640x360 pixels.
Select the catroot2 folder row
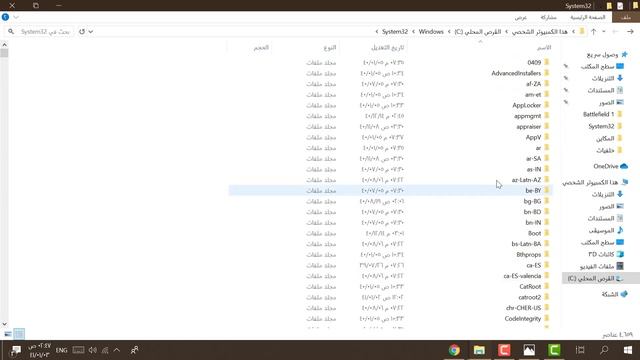tap(390, 297)
